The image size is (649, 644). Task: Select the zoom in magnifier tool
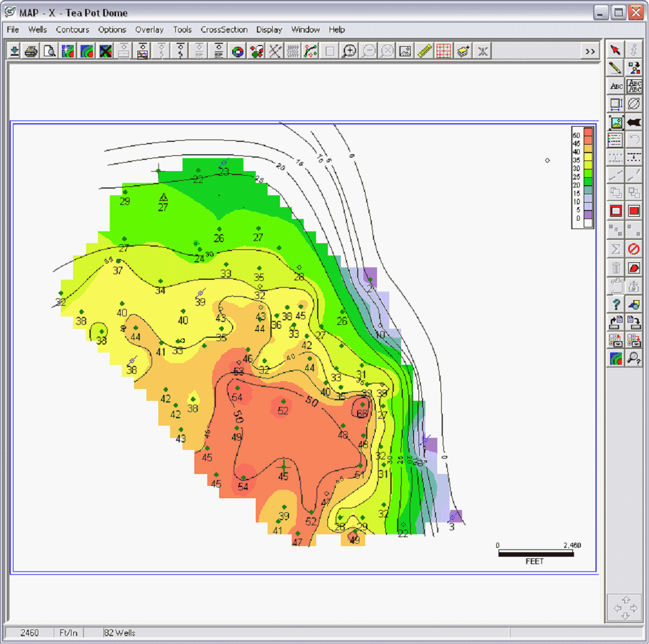point(349,51)
